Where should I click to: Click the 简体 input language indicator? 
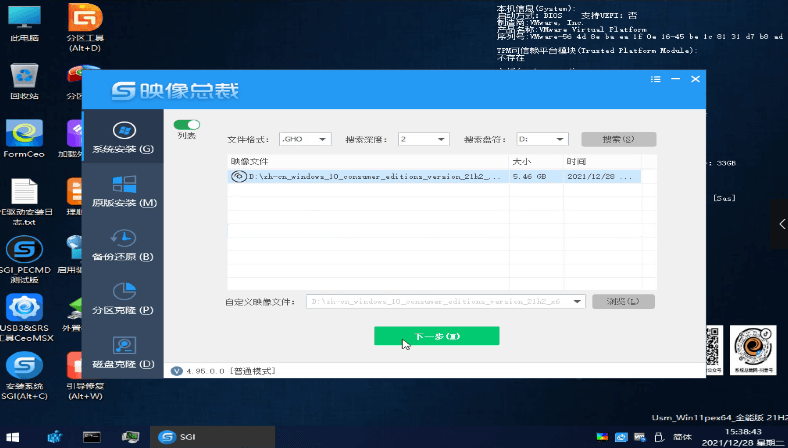coord(682,437)
